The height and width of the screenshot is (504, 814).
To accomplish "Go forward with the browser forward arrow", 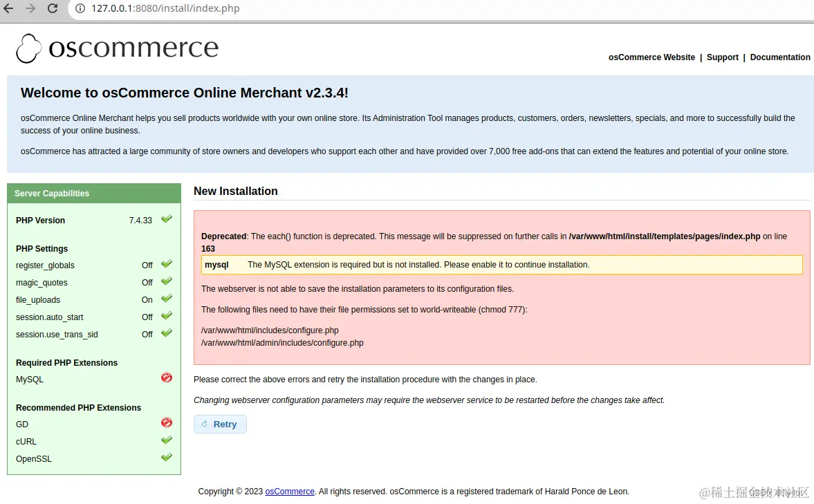I will [x=30, y=8].
